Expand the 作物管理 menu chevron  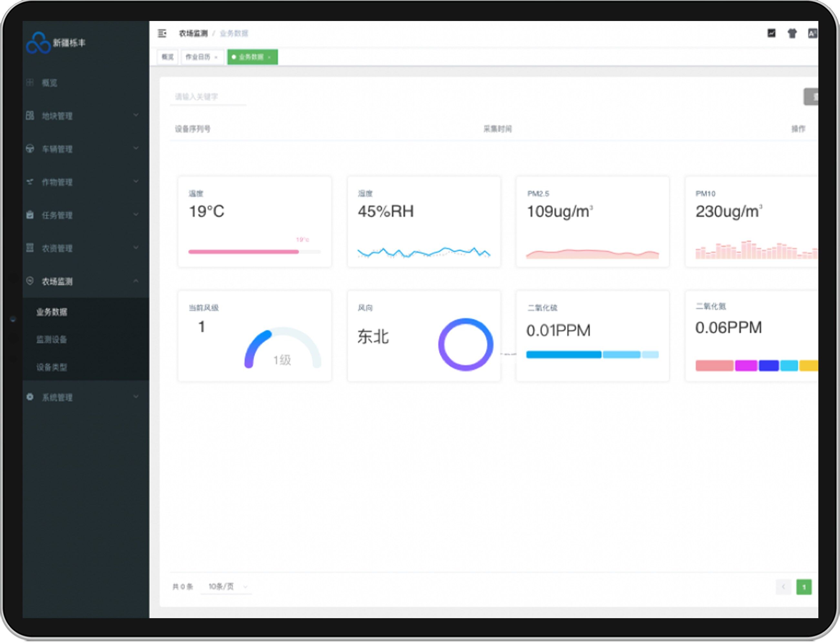[136, 181]
